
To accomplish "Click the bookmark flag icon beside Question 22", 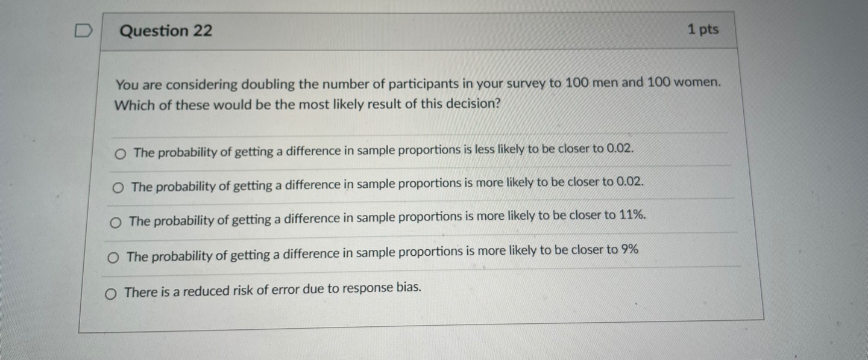I will pyautogui.click(x=84, y=29).
